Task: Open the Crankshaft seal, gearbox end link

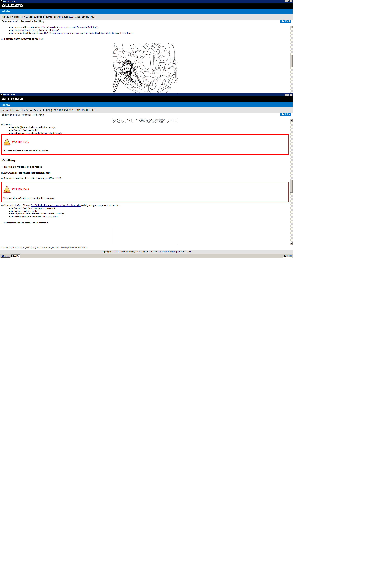Action: coord(70,27)
